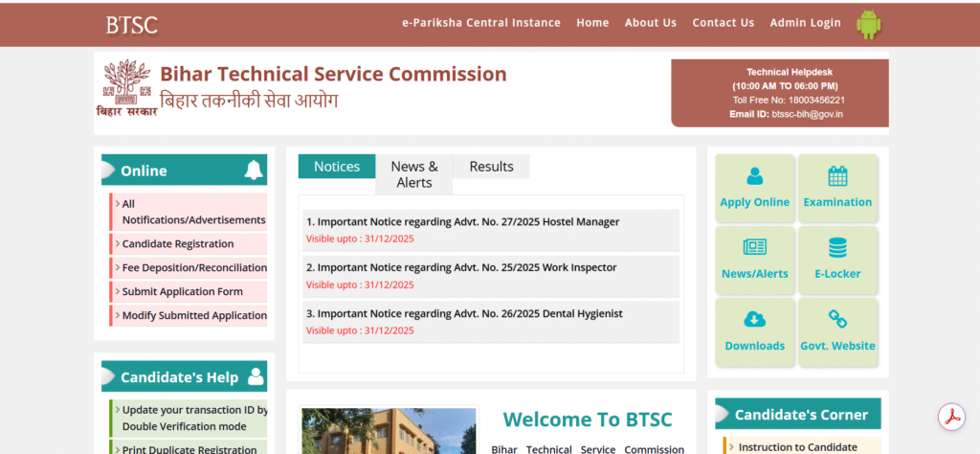Open the News/Alerts newspaper icon tile

pyautogui.click(x=755, y=247)
